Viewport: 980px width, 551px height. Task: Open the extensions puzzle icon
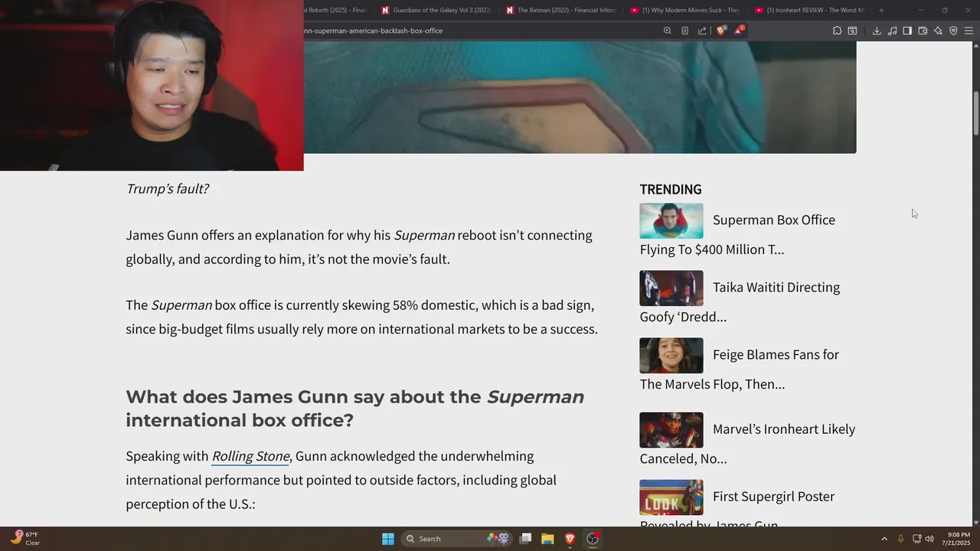[x=837, y=31]
